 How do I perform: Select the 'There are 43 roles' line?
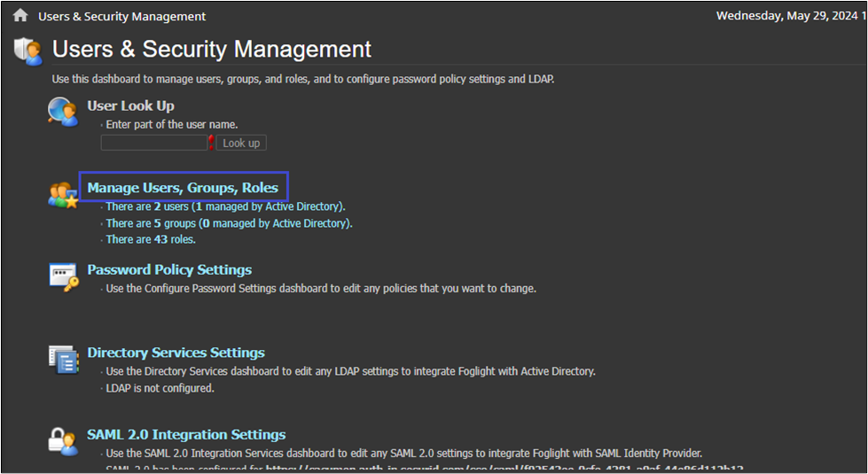pyautogui.click(x=151, y=239)
